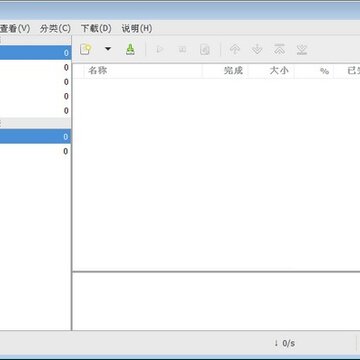Open the 分类(C) menu

coord(55,29)
